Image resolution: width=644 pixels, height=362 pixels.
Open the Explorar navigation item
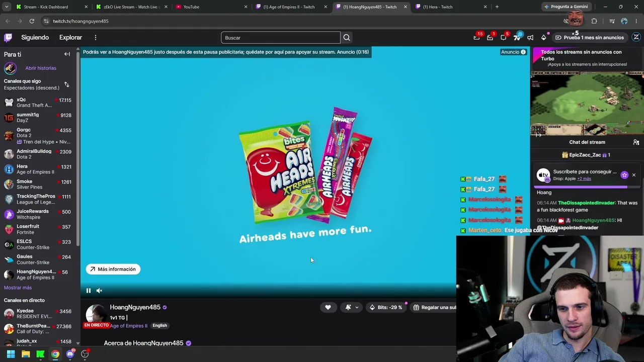[x=70, y=37]
